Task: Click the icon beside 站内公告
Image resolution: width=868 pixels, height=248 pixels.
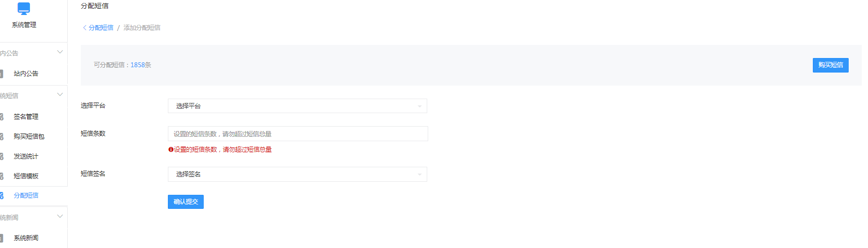Action: (x=1, y=74)
